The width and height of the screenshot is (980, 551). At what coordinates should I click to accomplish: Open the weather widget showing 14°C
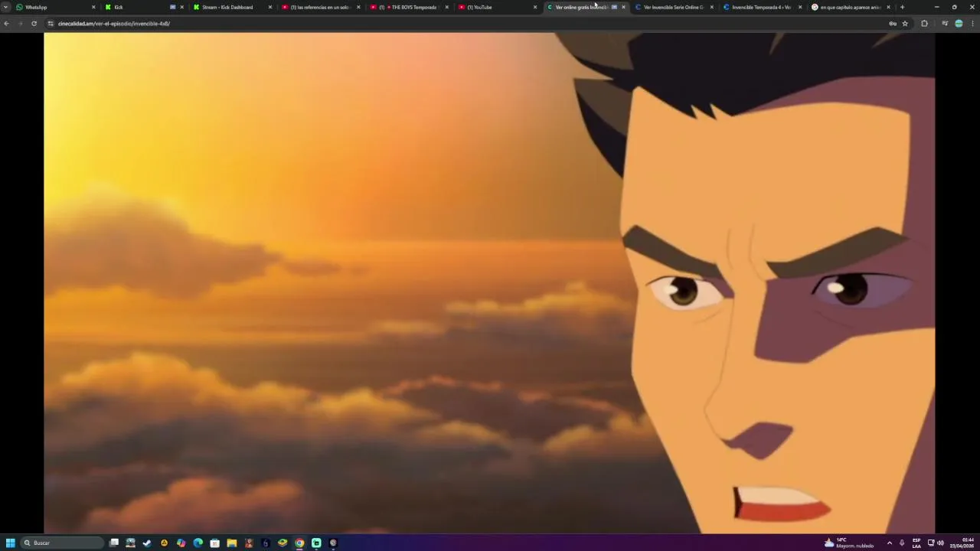click(848, 543)
